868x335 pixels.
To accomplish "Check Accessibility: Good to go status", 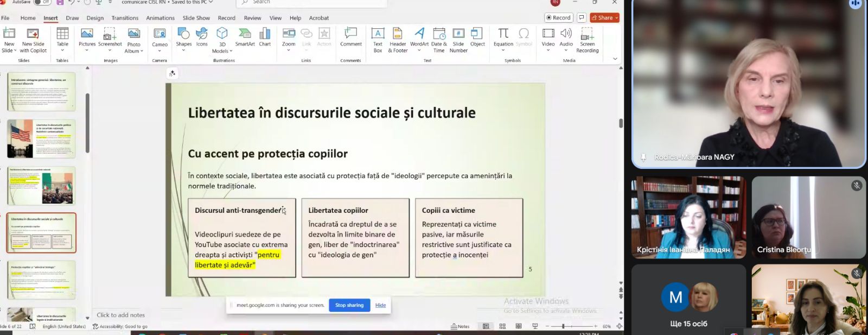I will [120, 326].
